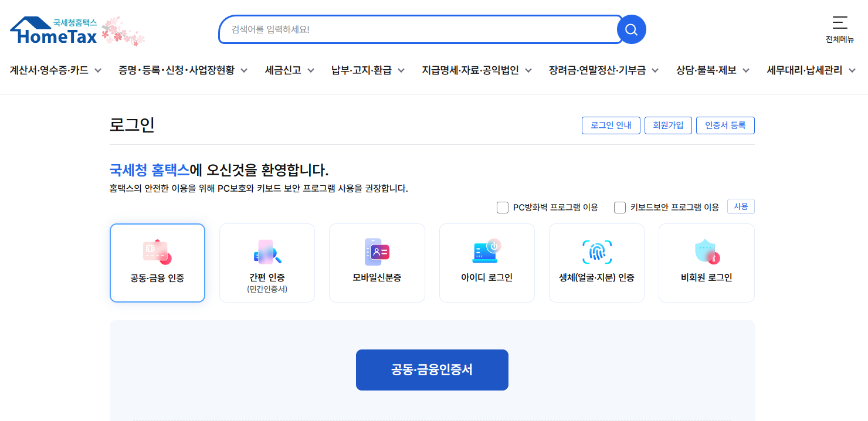Click the 회원가입 button

coord(668,125)
